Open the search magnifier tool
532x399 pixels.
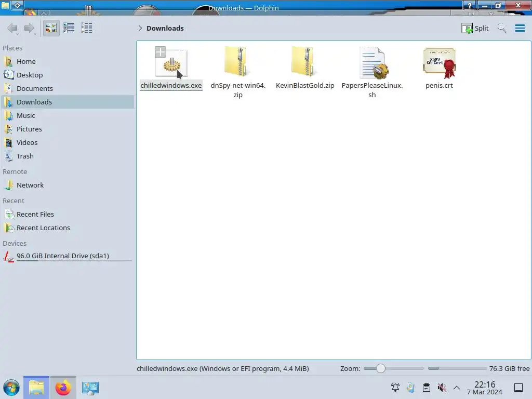coord(502,28)
